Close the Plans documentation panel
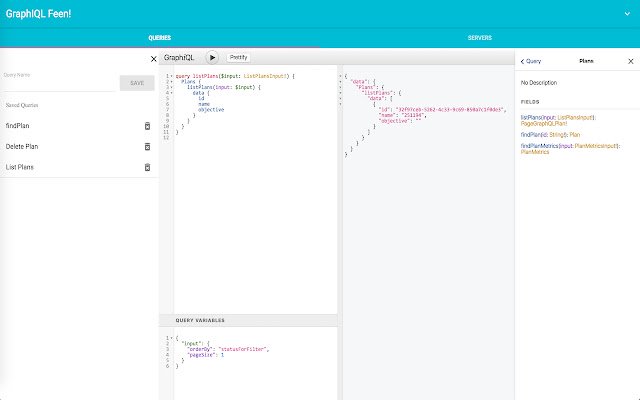Viewport: 640px width, 400px height. 631,61
